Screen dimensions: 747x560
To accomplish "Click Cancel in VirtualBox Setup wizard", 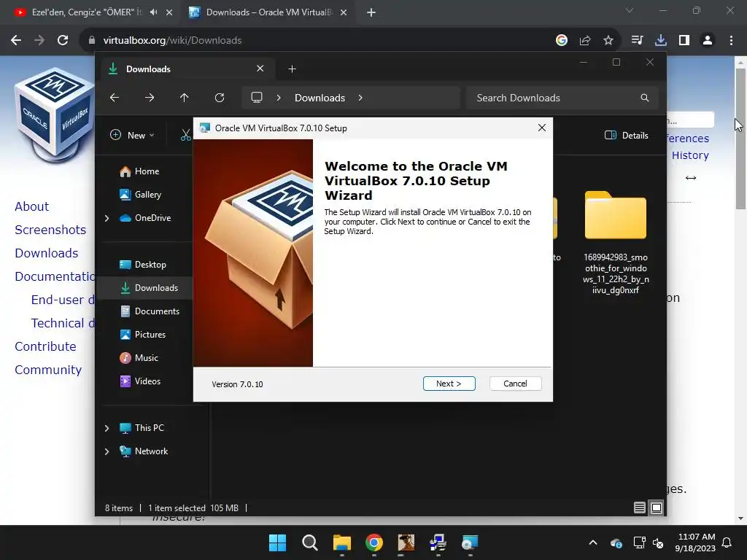I will (x=515, y=384).
